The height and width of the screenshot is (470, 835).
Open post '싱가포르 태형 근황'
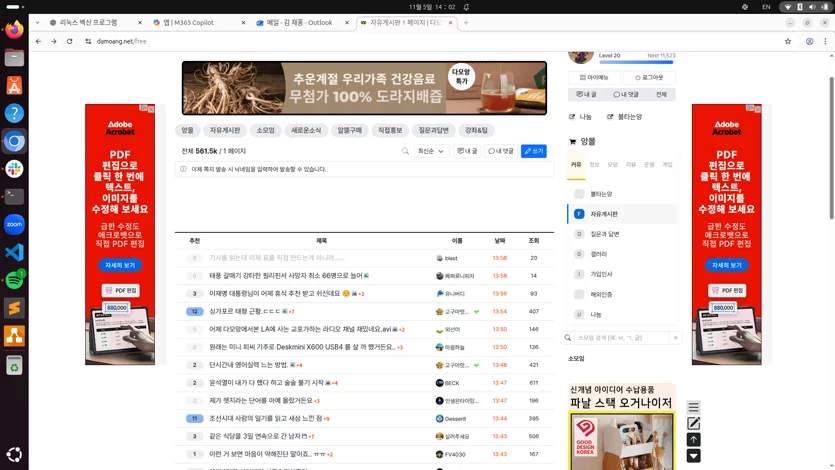245,311
